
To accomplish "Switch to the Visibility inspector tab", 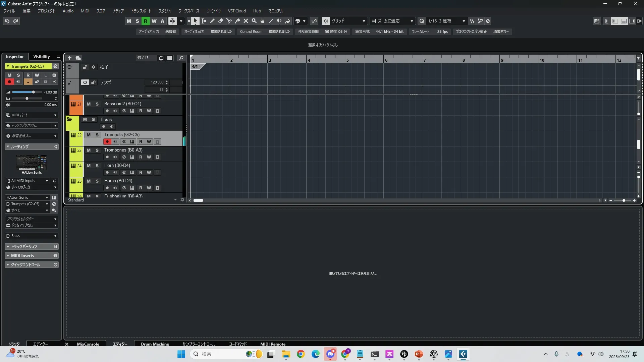I will pos(41,56).
